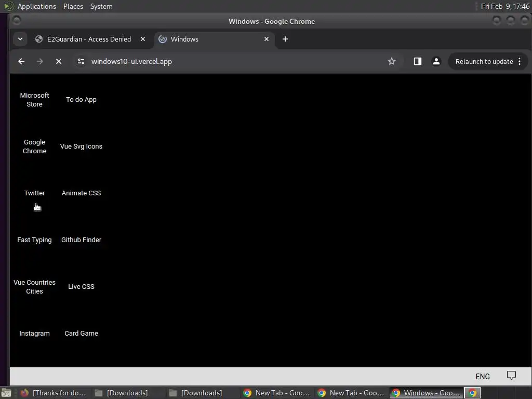Viewport: 532px width, 399px height.
Task: Go back to previous page
Action: [21, 61]
